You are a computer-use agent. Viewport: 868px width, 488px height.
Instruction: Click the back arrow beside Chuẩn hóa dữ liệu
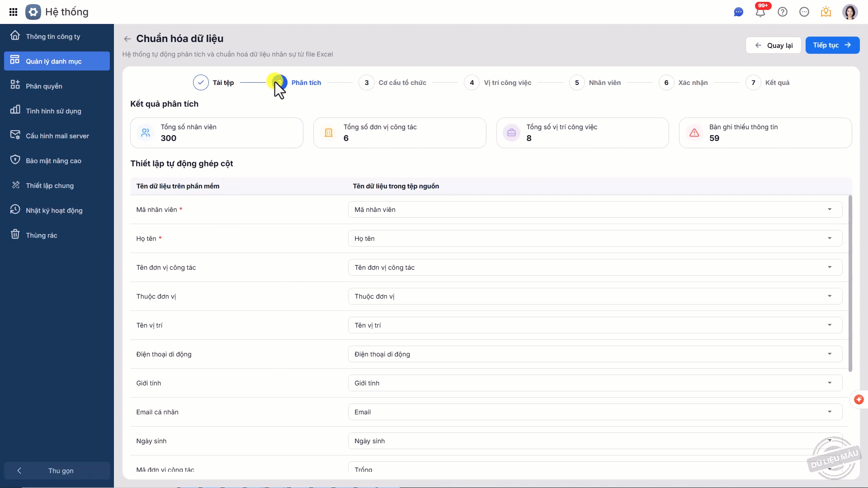(x=127, y=39)
